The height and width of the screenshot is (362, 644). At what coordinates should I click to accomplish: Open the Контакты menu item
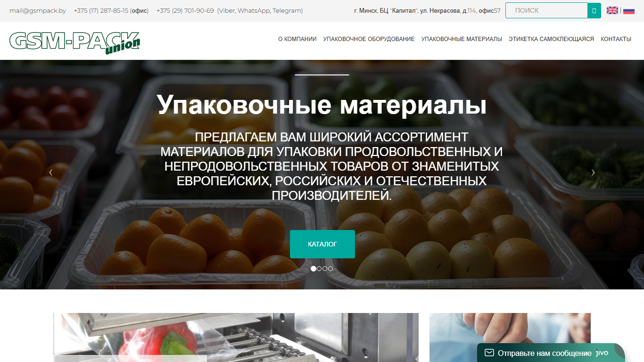tap(616, 39)
